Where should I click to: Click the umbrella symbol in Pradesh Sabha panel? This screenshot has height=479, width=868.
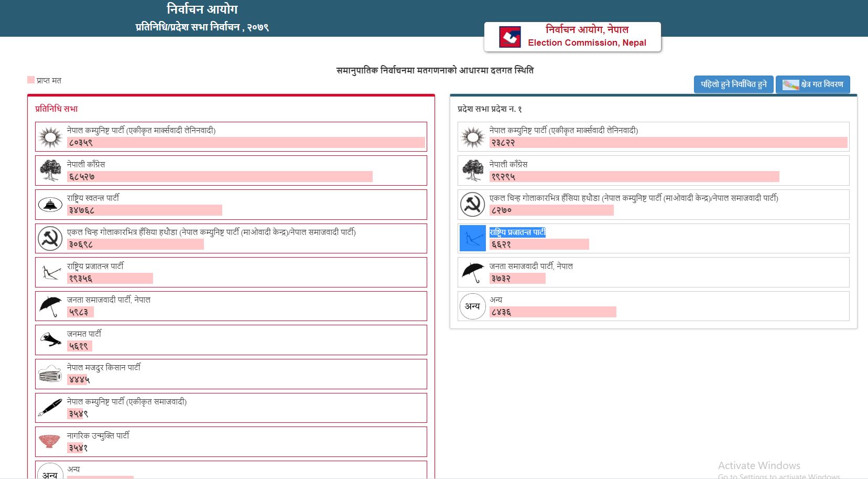coord(473,272)
